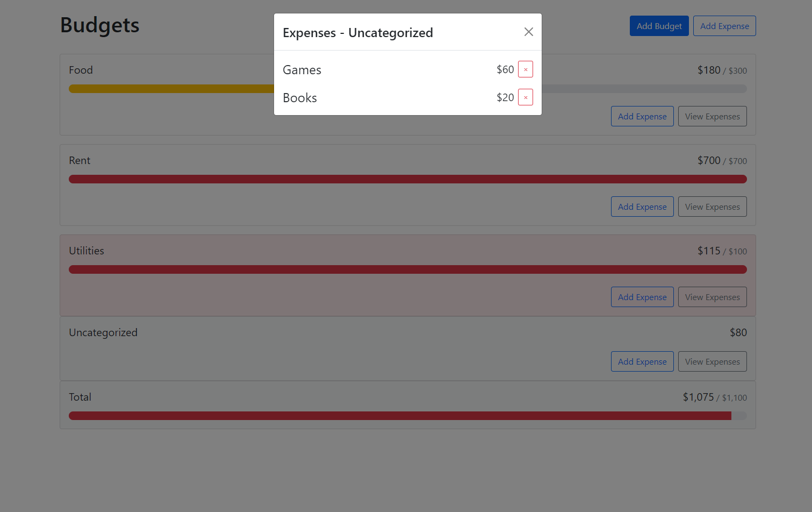Click the $700 / $700 Rent amount
This screenshot has width=812, height=512.
(722, 160)
